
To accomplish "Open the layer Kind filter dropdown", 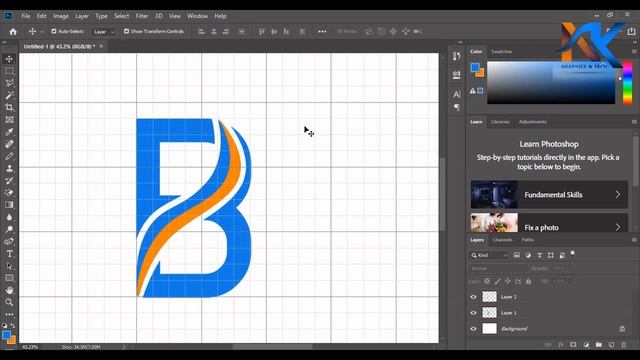I will point(489,255).
